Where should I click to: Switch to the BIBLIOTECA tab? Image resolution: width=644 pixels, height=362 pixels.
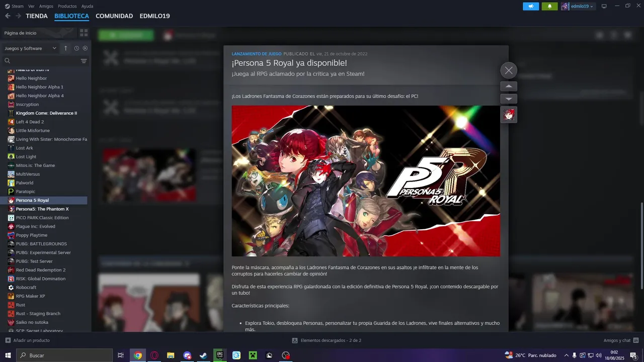(71, 16)
